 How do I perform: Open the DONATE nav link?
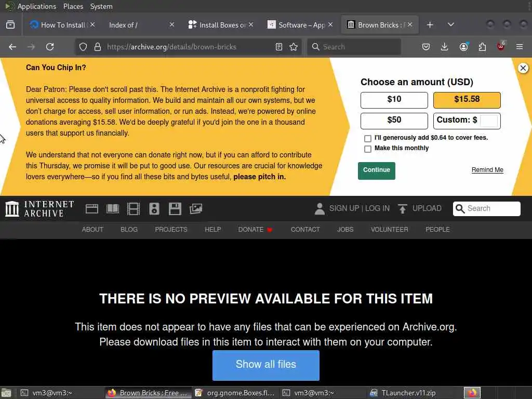point(255,230)
